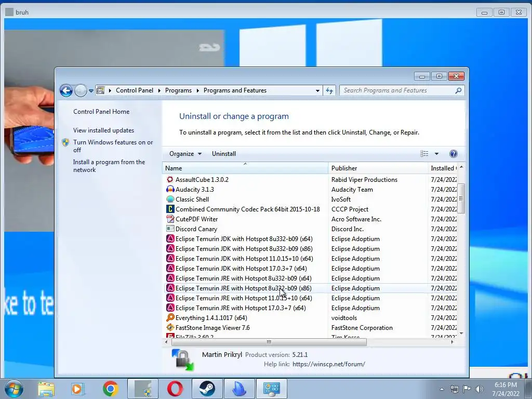The height and width of the screenshot is (399, 532).
Task: Open Install a program from the network
Action: click(109, 166)
